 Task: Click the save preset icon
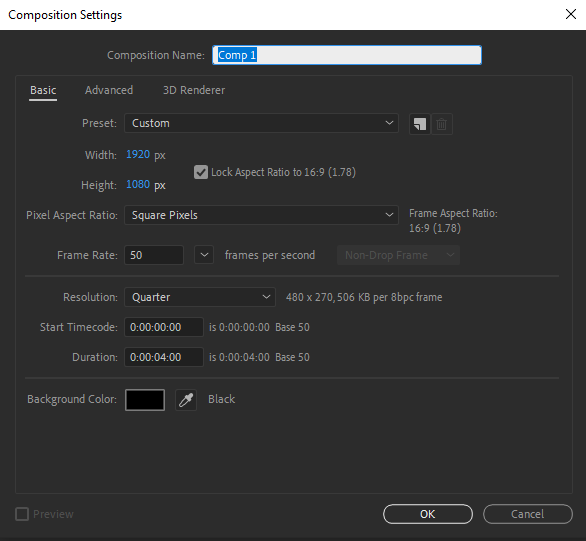(x=420, y=124)
